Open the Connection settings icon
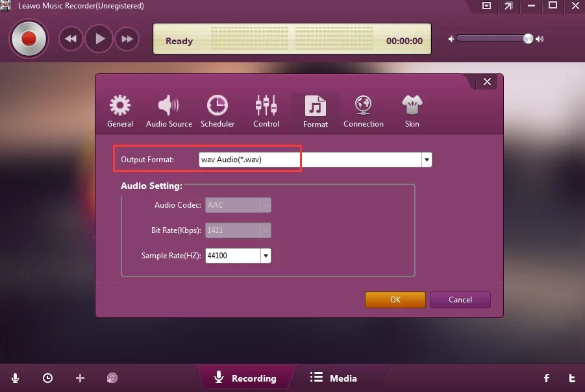The image size is (585, 392). pos(363,109)
